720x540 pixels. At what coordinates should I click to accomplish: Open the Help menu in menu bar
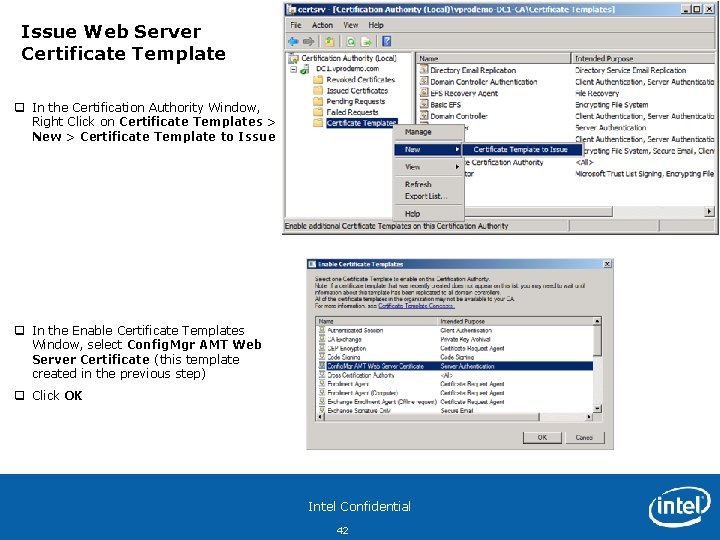(376, 25)
